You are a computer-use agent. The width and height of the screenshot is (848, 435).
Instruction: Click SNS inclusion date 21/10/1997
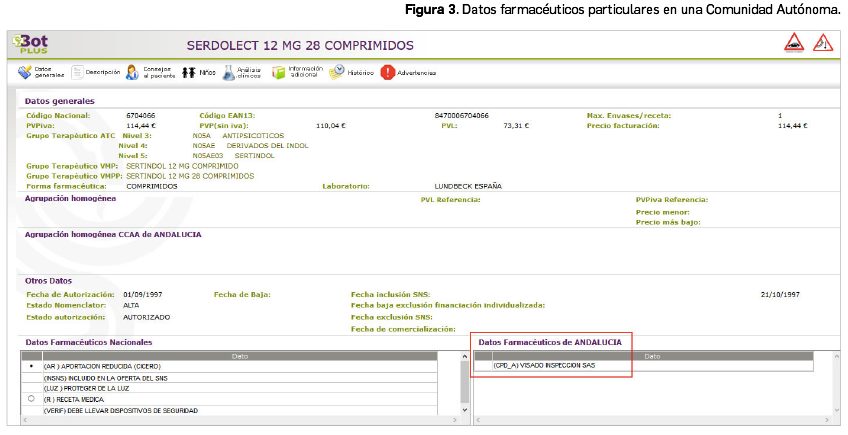coord(780,295)
